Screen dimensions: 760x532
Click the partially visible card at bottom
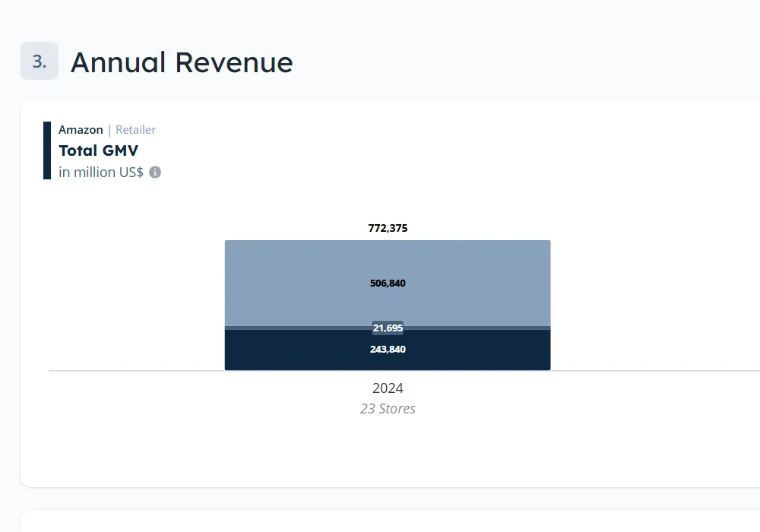tap(380, 521)
